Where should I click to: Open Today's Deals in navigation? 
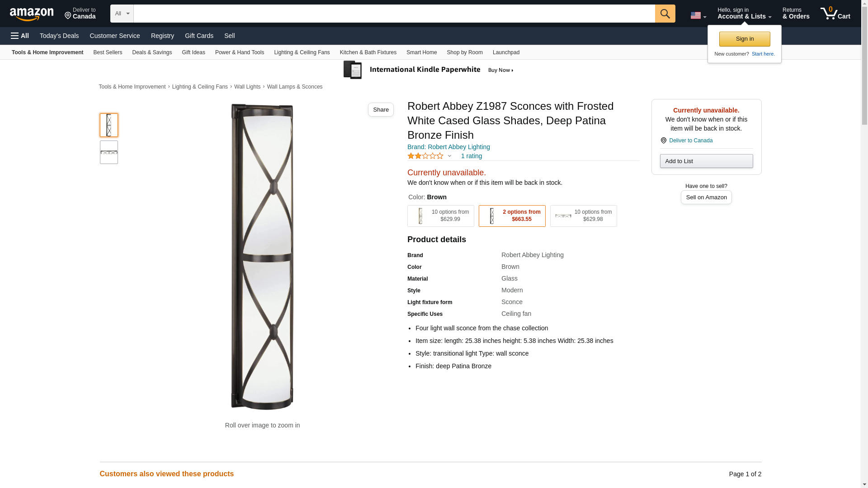59,36
